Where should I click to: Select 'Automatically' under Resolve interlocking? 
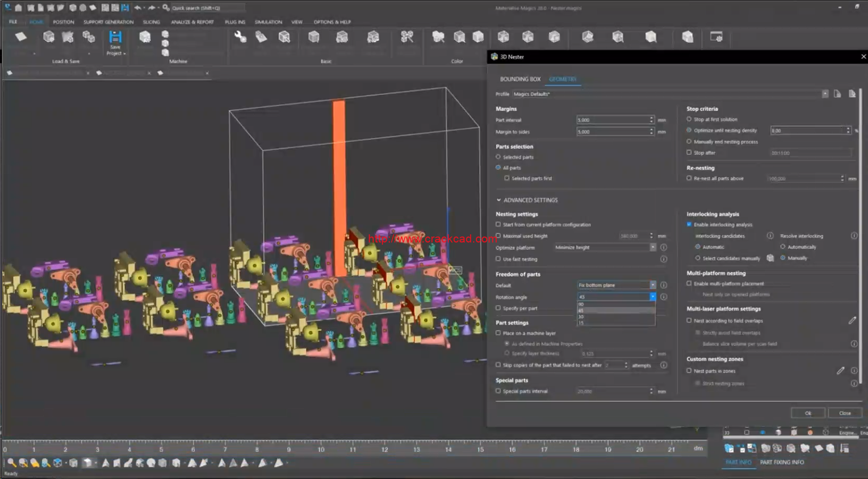coord(783,247)
